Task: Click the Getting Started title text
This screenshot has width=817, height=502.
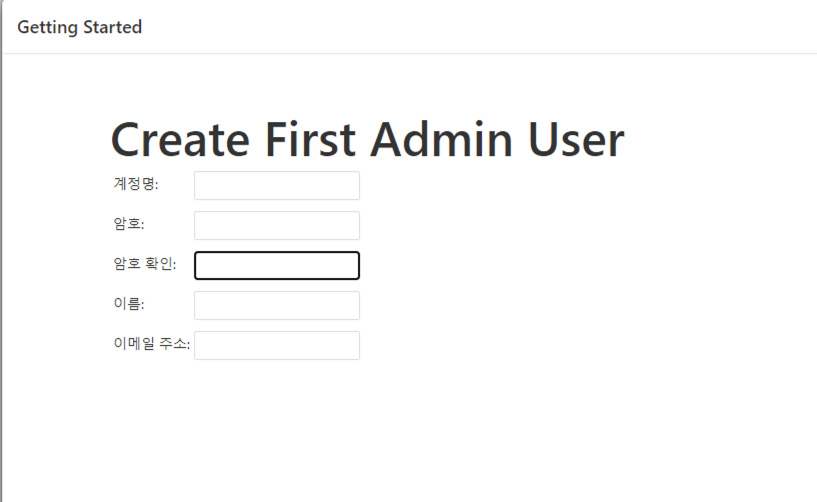Action: (79, 27)
